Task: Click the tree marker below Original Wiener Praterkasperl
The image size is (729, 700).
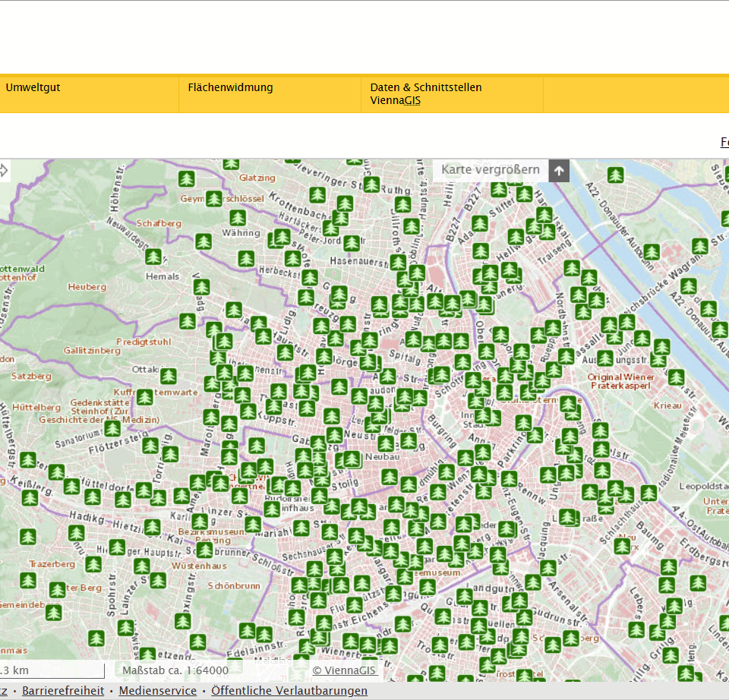Action: point(601,431)
